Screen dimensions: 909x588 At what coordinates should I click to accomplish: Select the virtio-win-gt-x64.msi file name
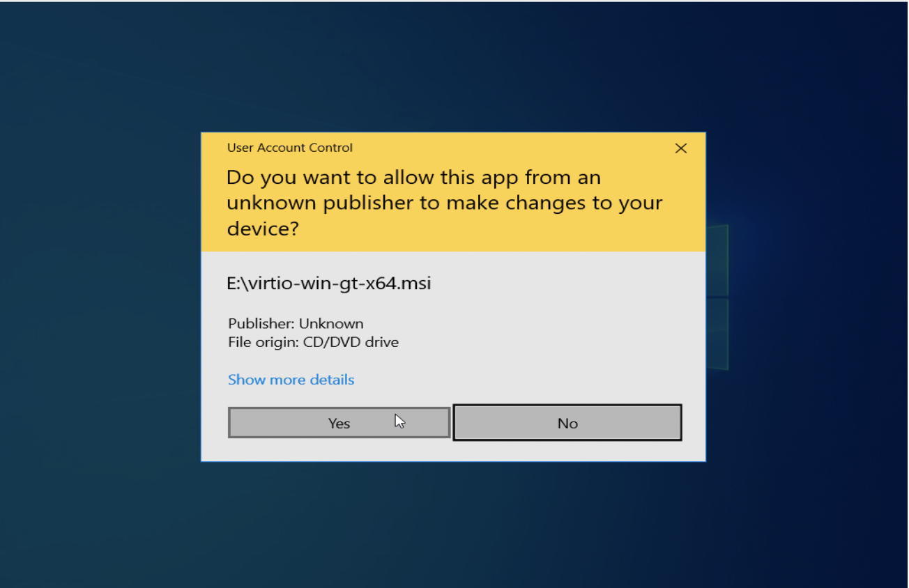(329, 284)
